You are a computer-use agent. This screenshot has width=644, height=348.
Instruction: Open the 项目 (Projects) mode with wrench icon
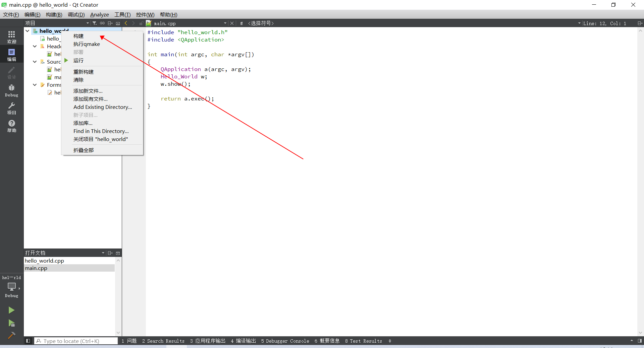pos(12,108)
